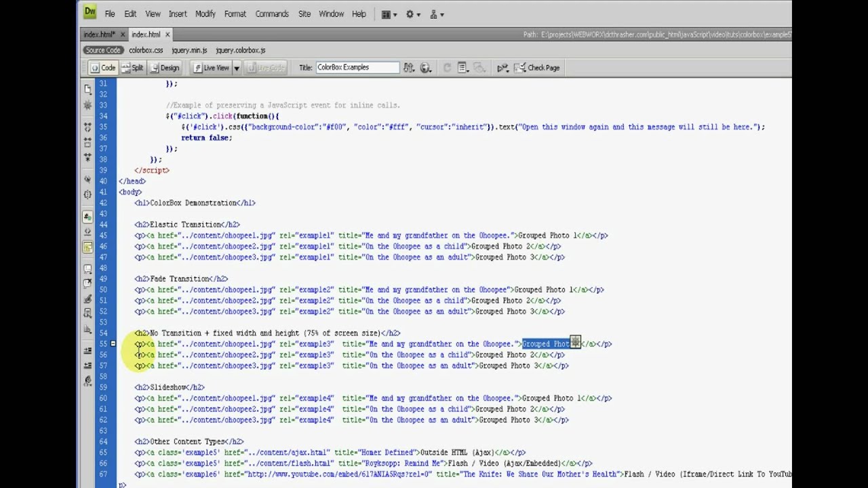The image size is (868, 488).
Task: Toggle Live View
Action: pyautogui.click(x=212, y=68)
